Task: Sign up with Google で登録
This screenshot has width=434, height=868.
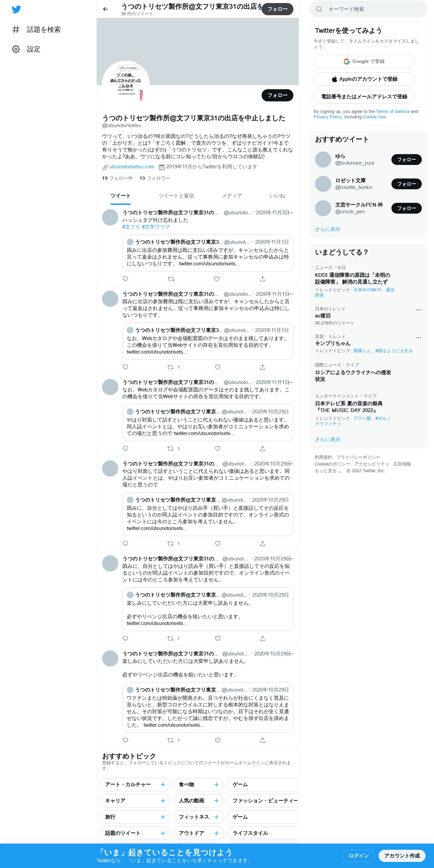Action: pyautogui.click(x=364, y=62)
